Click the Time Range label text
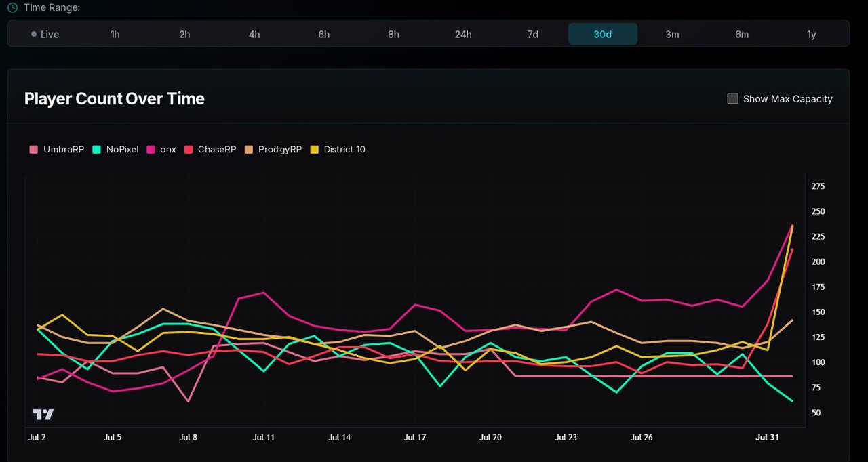This screenshot has width=868, height=462. click(52, 7)
